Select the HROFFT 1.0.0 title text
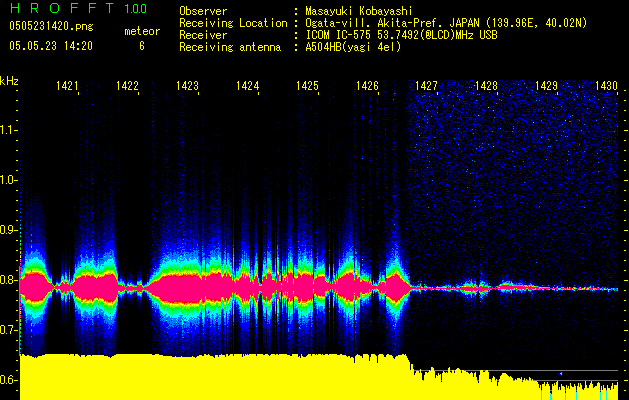 click(79, 8)
